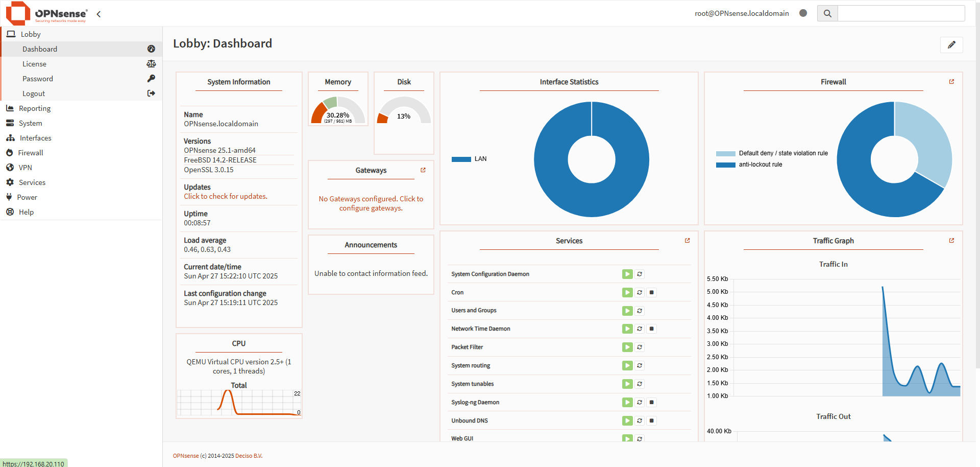
Task: Click the Logout arrow icon
Action: [151, 94]
